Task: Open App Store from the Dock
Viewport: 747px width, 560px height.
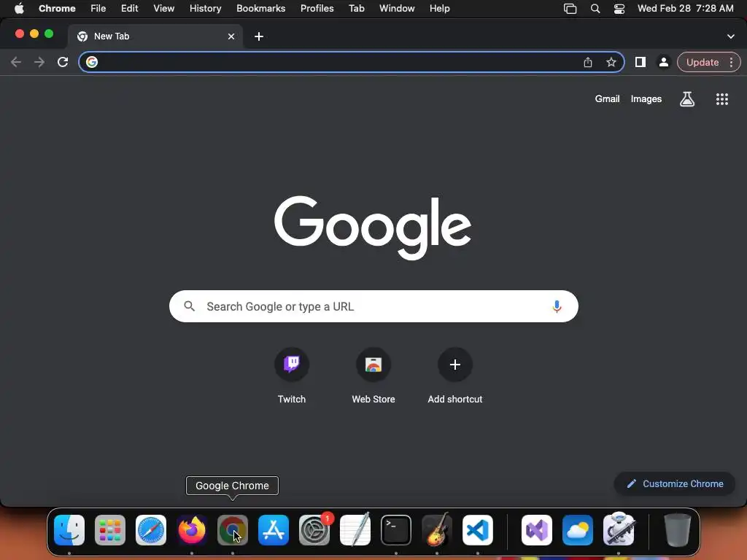Action: coord(274,530)
